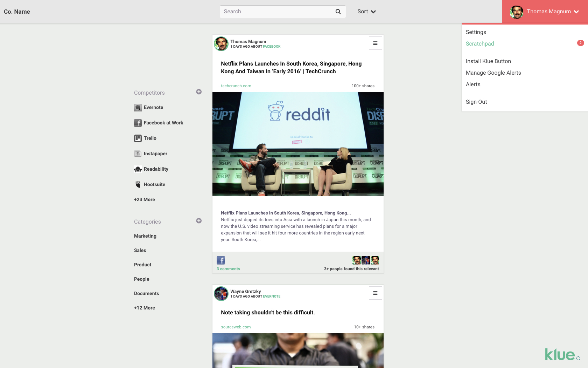Open hamburger menu on Netflix post
This screenshot has height=368, width=588.
click(x=375, y=43)
